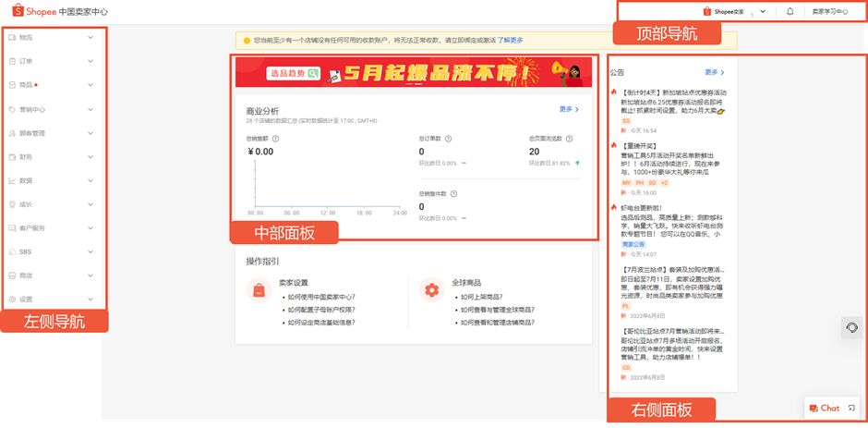Click 了解更多 link in the yellow notice

(x=510, y=41)
